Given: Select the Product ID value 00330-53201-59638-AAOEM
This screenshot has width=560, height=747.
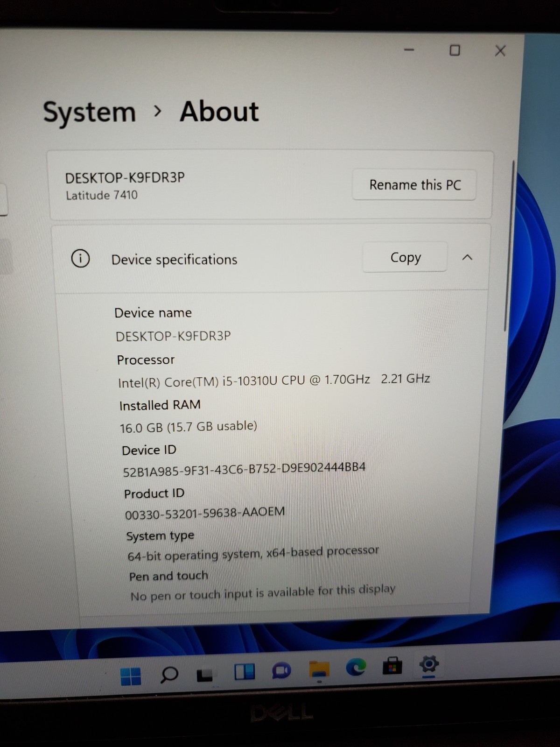Looking at the screenshot, I should pos(205,513).
